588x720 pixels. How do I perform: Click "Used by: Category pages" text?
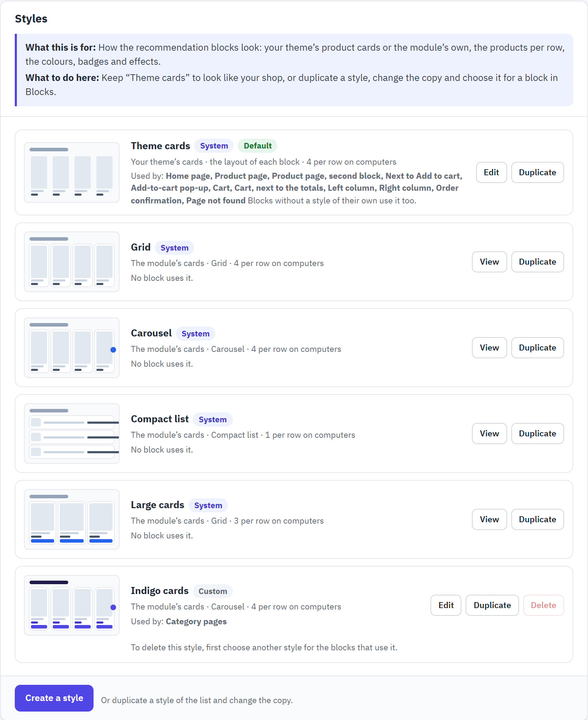(x=179, y=621)
